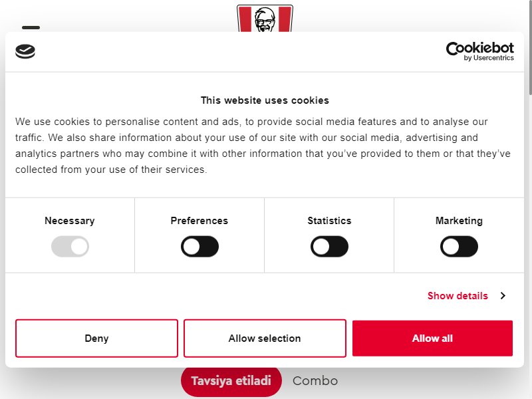Enable the Preferences cookies toggle

tap(199, 246)
